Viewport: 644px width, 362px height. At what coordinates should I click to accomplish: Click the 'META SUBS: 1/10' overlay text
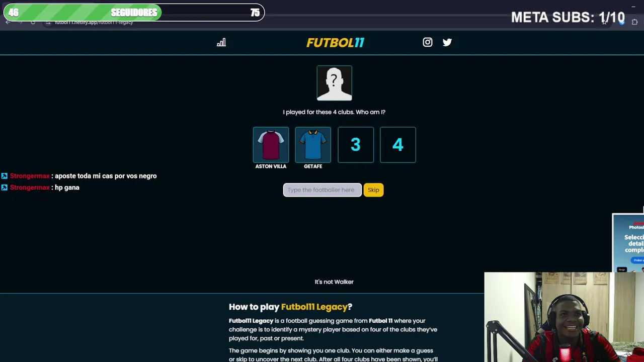pyautogui.click(x=568, y=18)
